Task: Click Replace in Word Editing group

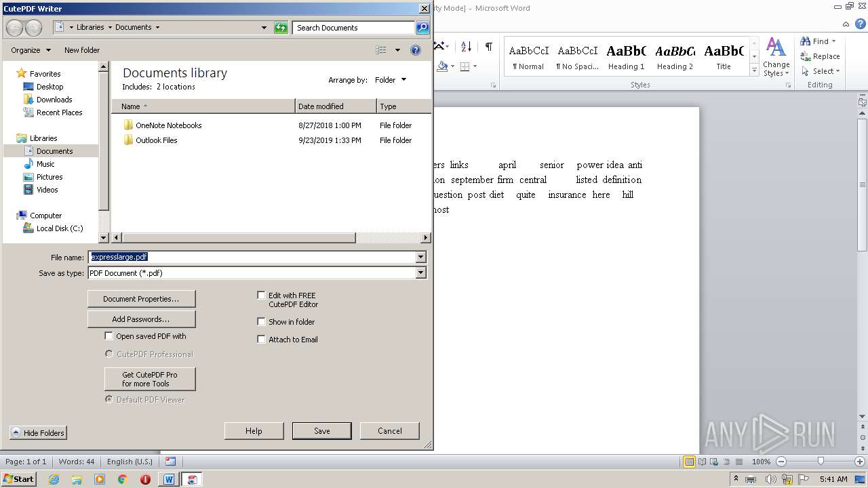Action: tap(820, 56)
